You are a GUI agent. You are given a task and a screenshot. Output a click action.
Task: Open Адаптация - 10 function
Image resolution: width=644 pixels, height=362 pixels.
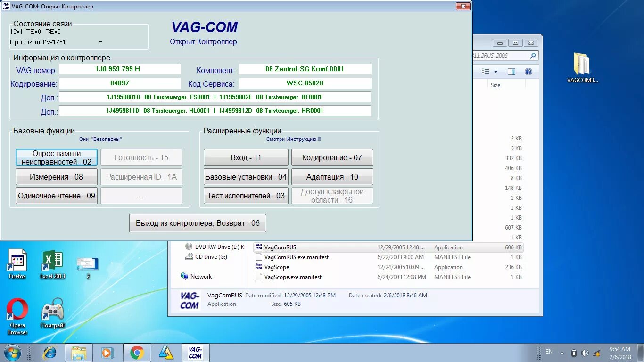tap(332, 177)
